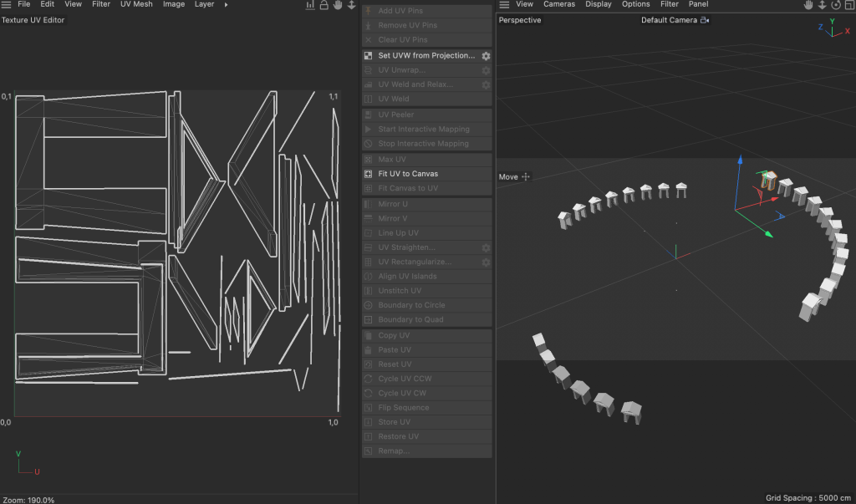Click the dolly arrows icon in the Perspective viewport
The image size is (856, 504).
(x=822, y=5)
